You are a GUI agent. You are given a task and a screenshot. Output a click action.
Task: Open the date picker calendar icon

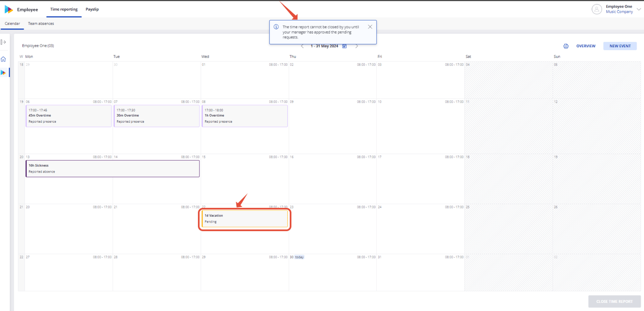click(344, 46)
